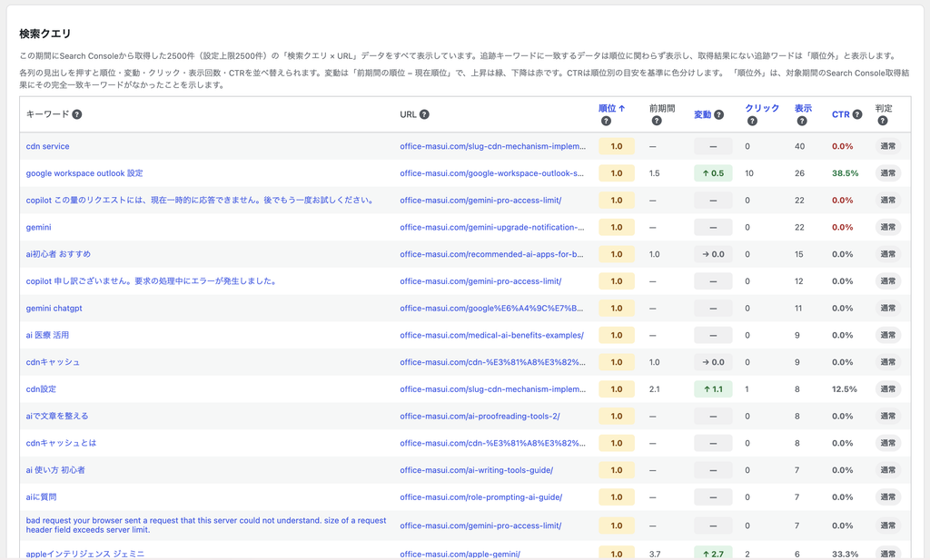Open keyword ai 医療 活用
Screen dimensions: 930x560
click(47, 335)
